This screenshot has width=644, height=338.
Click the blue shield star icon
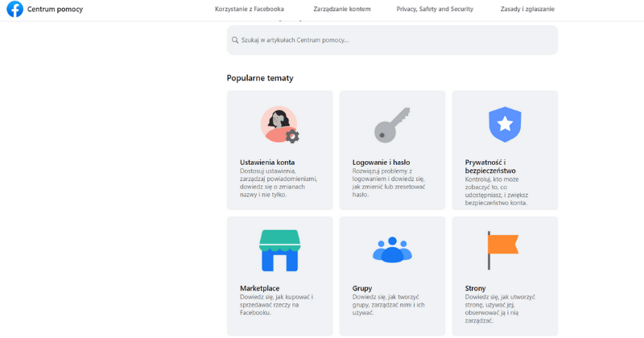[505, 125]
